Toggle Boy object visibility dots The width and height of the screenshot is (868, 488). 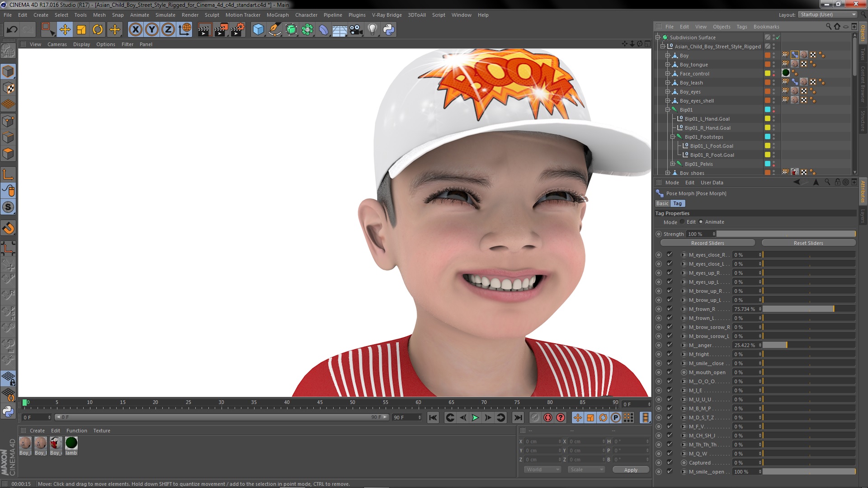(774, 56)
